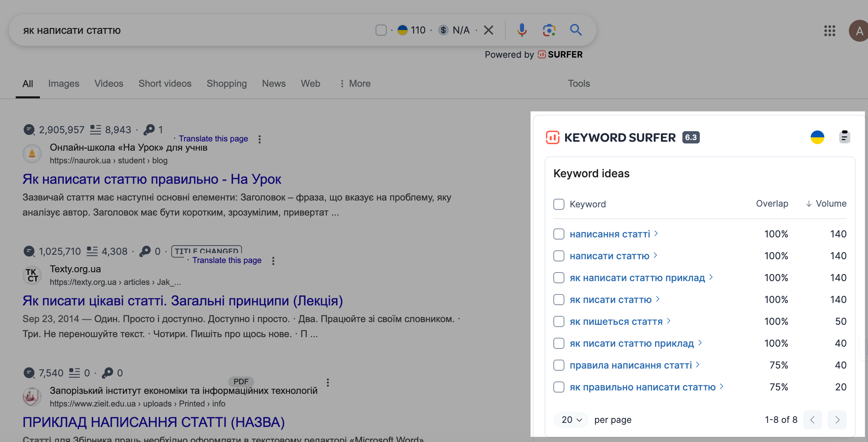Image resolution: width=868 pixels, height=442 pixels.
Task: Click the magnifier search button
Action: [576, 30]
